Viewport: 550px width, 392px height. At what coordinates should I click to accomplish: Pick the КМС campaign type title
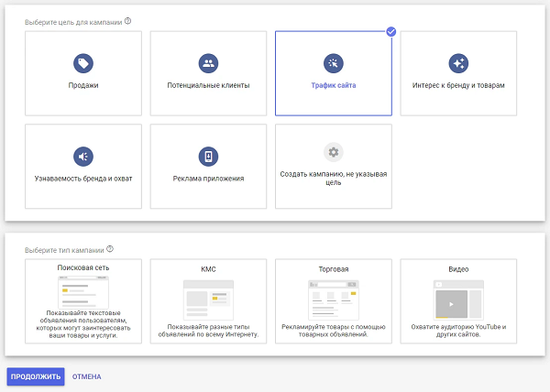pyautogui.click(x=208, y=269)
